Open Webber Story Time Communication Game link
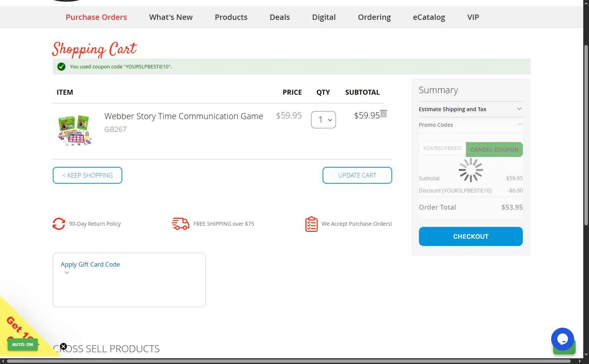This screenshot has width=589, height=364. [x=183, y=116]
